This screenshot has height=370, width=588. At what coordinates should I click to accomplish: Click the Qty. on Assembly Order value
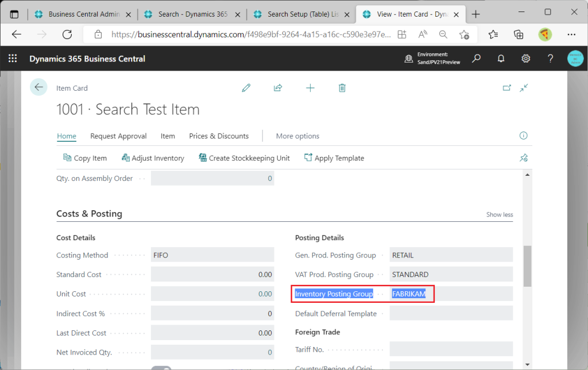click(x=270, y=178)
